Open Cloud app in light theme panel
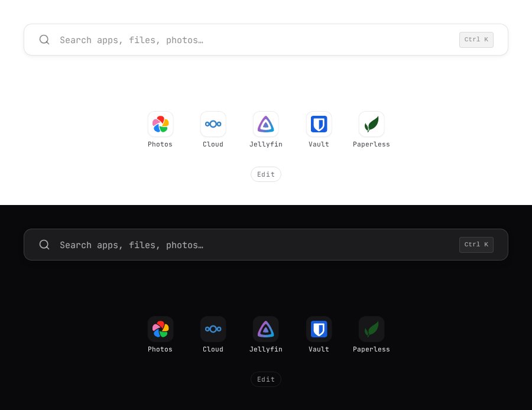This screenshot has height=410, width=532. coord(213,124)
